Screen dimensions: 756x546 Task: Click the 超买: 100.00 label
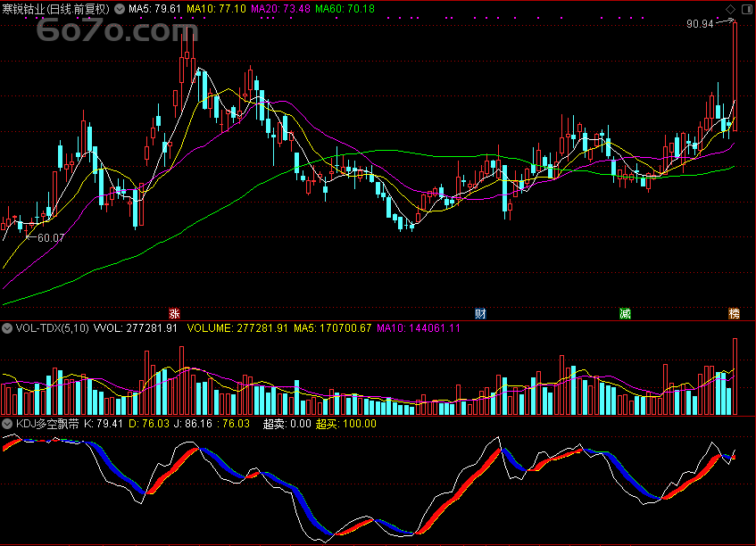coord(346,424)
